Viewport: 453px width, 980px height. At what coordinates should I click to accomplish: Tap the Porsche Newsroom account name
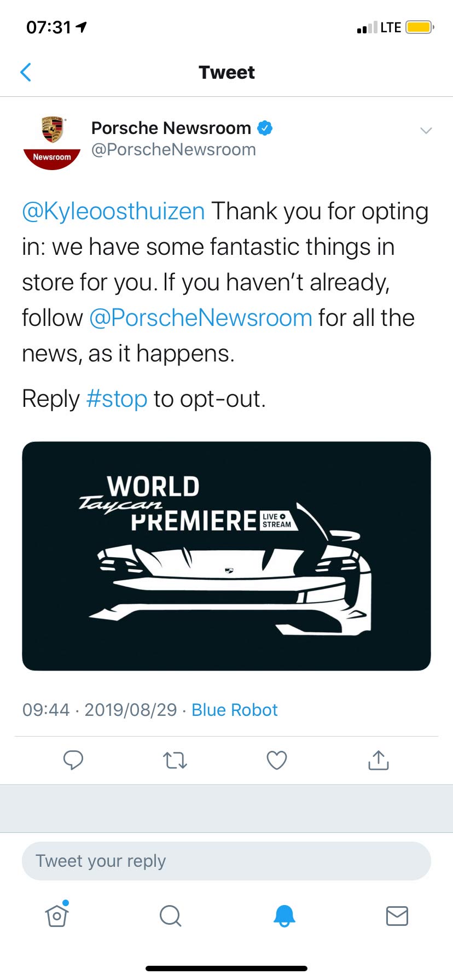(x=171, y=128)
